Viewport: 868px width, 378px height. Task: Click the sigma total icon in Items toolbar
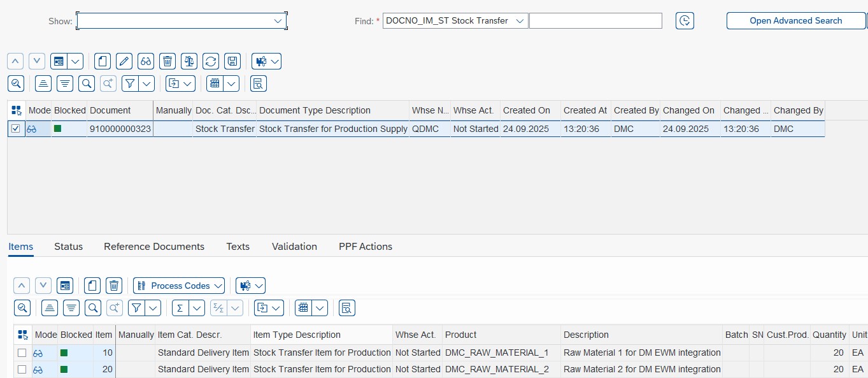click(x=180, y=308)
